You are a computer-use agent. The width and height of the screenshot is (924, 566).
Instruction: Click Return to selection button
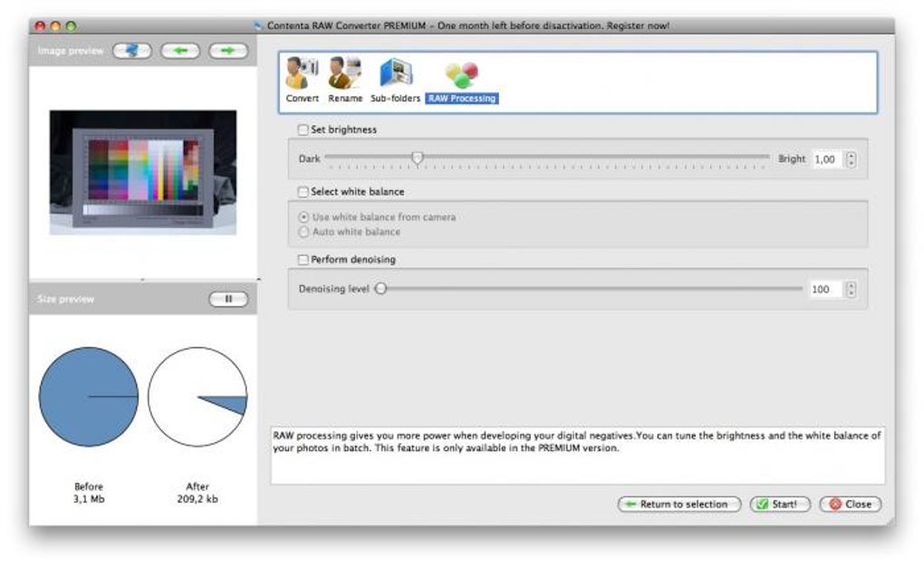[679, 504]
